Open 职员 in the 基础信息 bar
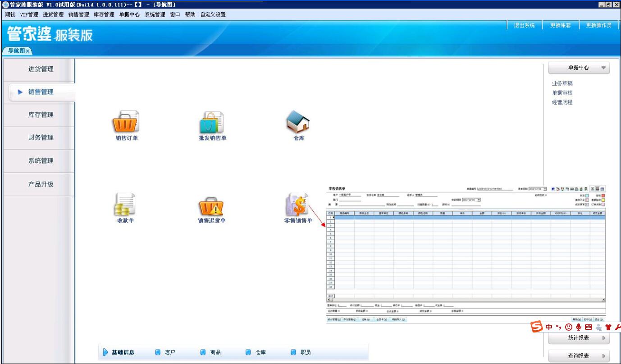The image size is (621, 364). click(301, 352)
